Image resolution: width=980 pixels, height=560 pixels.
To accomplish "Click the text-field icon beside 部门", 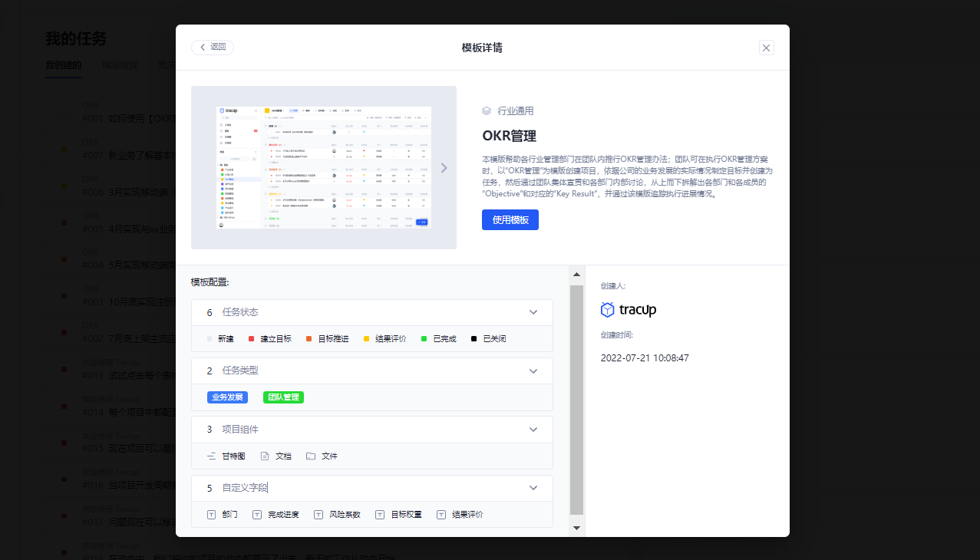I will [x=211, y=515].
